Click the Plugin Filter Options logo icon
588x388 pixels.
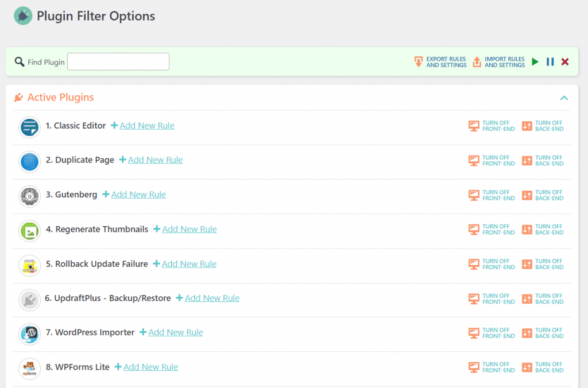(x=23, y=15)
